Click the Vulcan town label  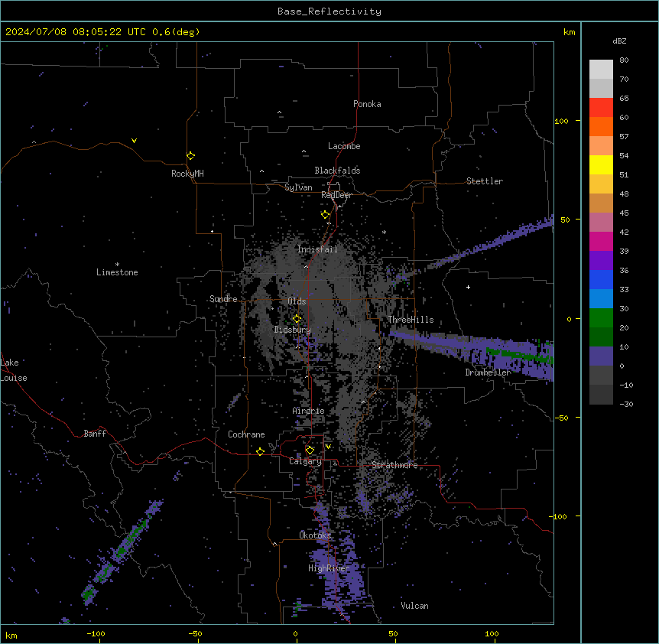pyautogui.click(x=414, y=606)
